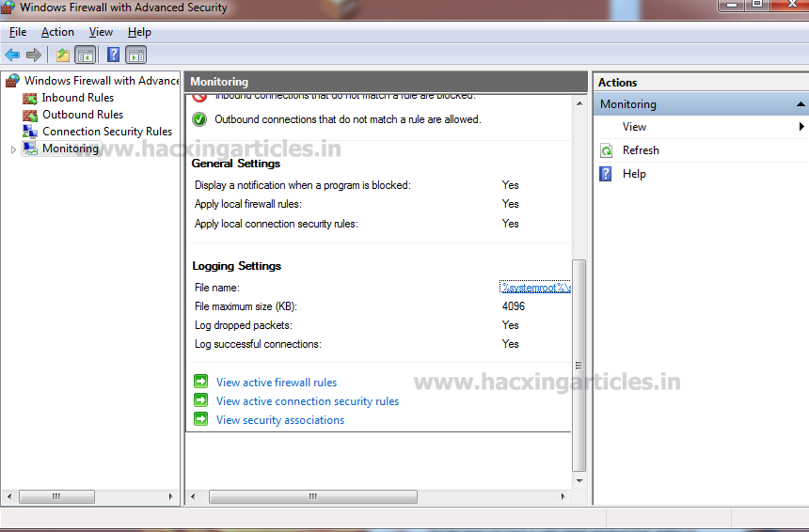Image resolution: width=809 pixels, height=532 pixels.
Task: Toggle the Show/Hide Console Tree icon
Action: coord(86,55)
